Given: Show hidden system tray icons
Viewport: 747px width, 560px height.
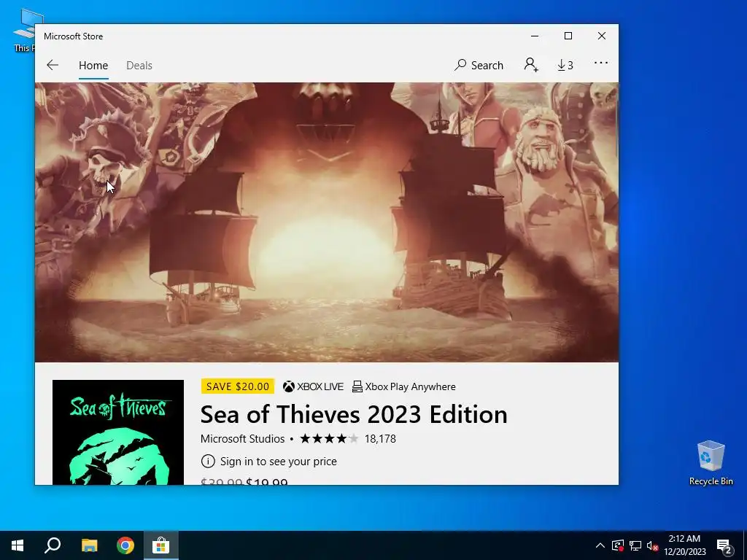Looking at the screenshot, I should pos(600,545).
